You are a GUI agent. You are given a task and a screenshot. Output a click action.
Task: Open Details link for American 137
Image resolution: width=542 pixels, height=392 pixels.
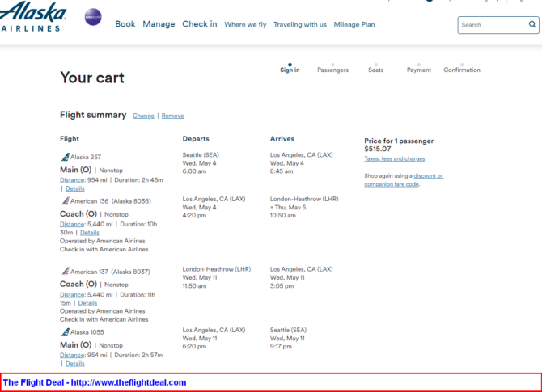click(x=87, y=303)
